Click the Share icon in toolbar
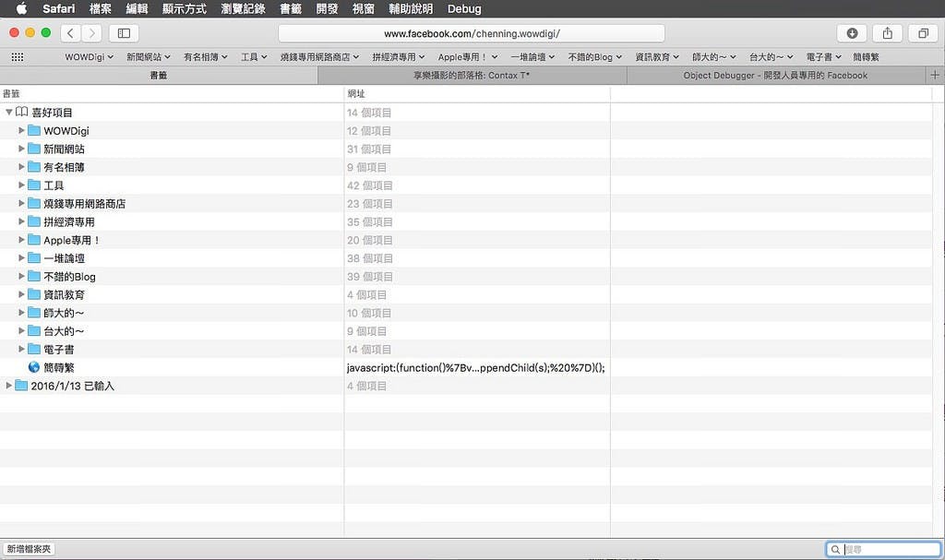This screenshot has width=945, height=560. tap(887, 33)
